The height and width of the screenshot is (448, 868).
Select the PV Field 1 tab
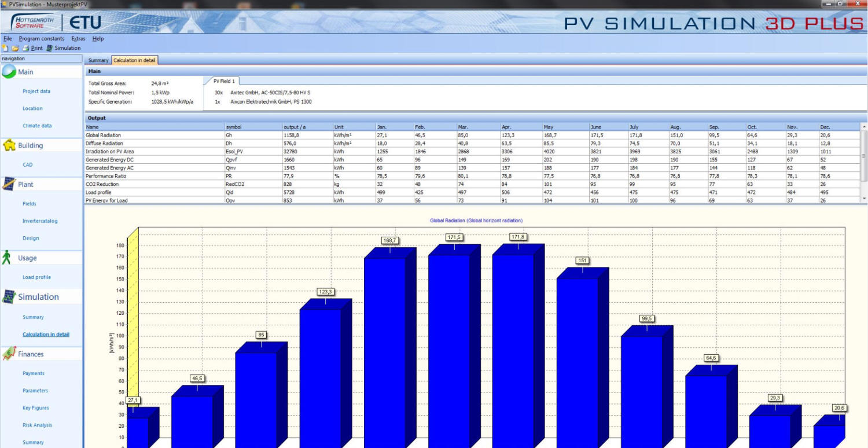pyautogui.click(x=225, y=82)
